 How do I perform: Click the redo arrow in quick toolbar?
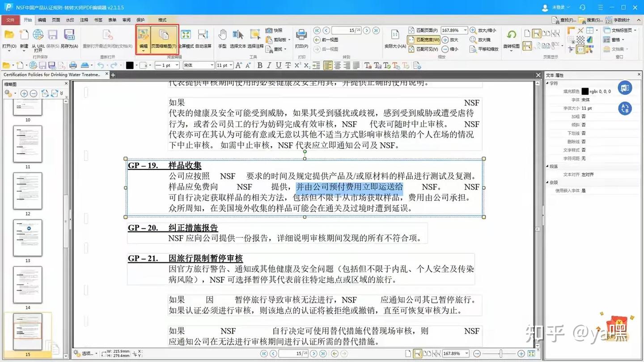114,65
